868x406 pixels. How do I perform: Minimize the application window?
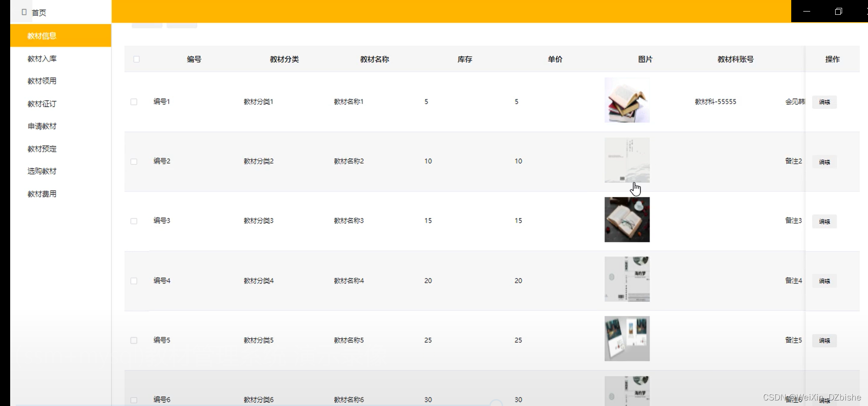point(806,11)
